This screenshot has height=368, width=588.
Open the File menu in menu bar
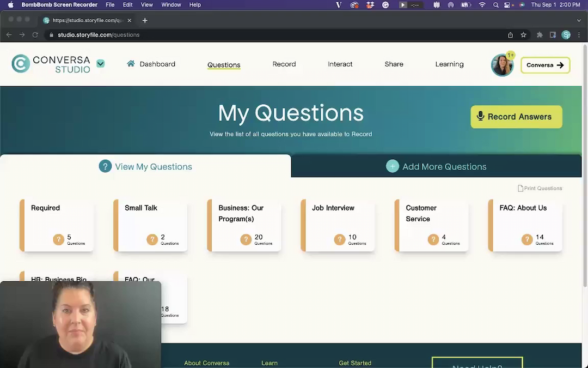pyautogui.click(x=110, y=5)
